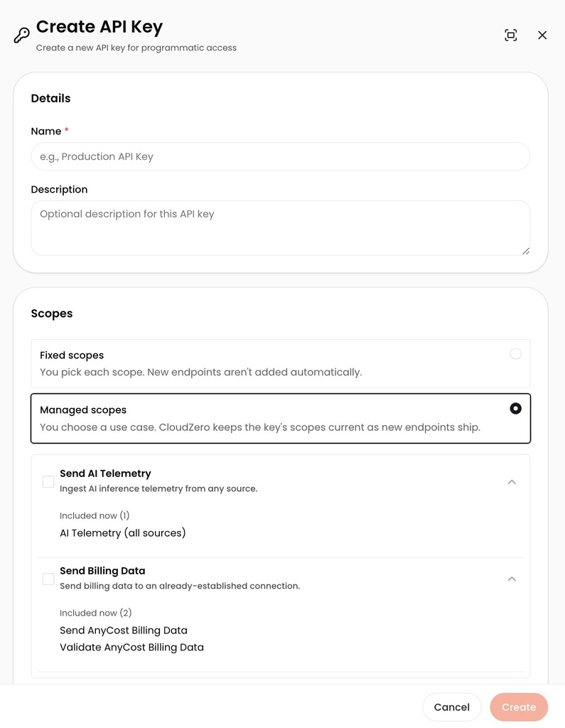Click into the Description text area
Viewport: 565px width, 728px height.
tap(281, 228)
